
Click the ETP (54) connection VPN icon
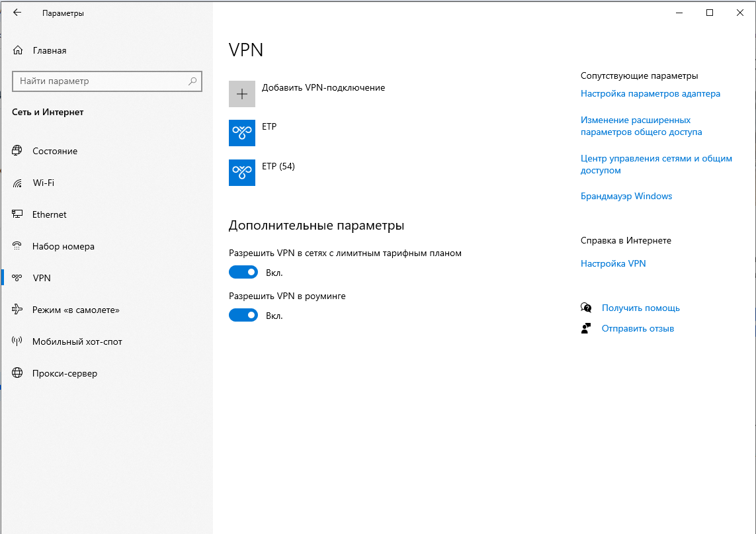242,172
